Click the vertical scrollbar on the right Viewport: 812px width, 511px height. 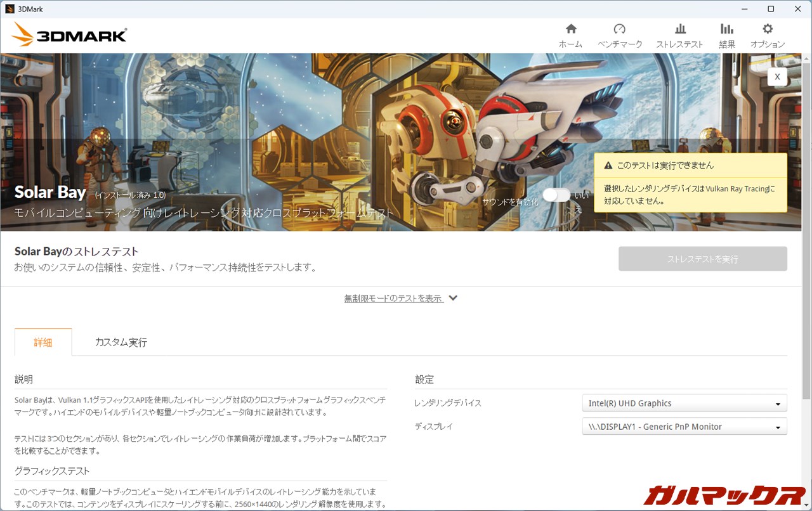click(x=806, y=228)
